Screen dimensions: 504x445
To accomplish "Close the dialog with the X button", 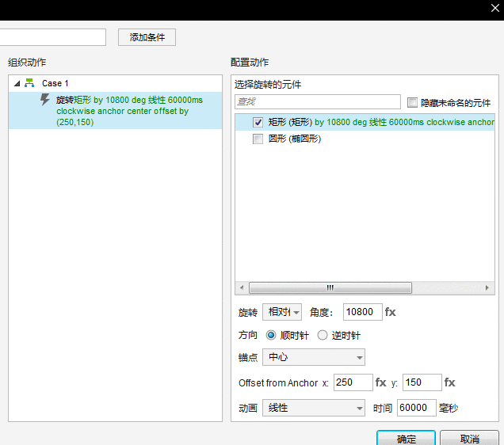I will [x=495, y=8].
